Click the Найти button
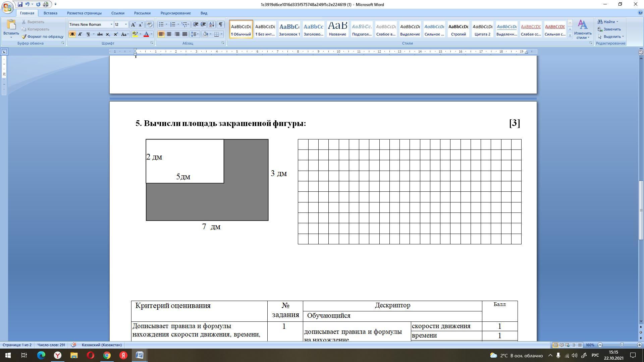Viewport: 644px width, 362px height. click(608, 22)
